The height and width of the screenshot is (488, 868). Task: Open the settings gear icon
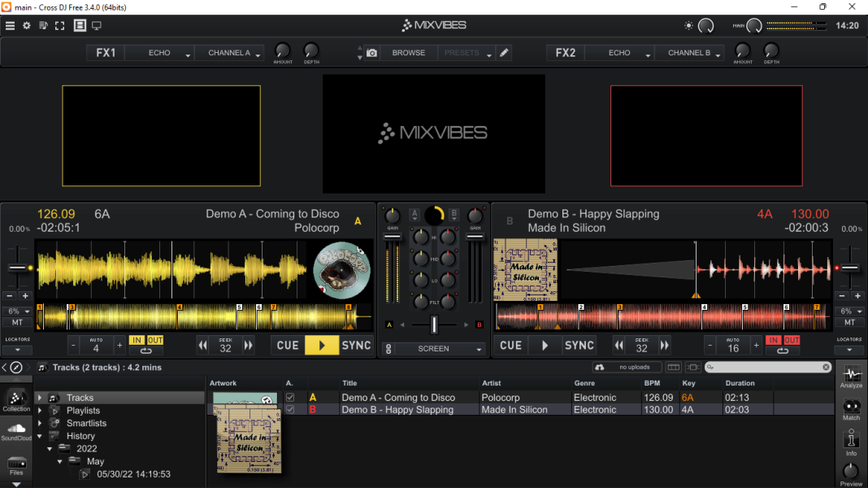pos(27,25)
